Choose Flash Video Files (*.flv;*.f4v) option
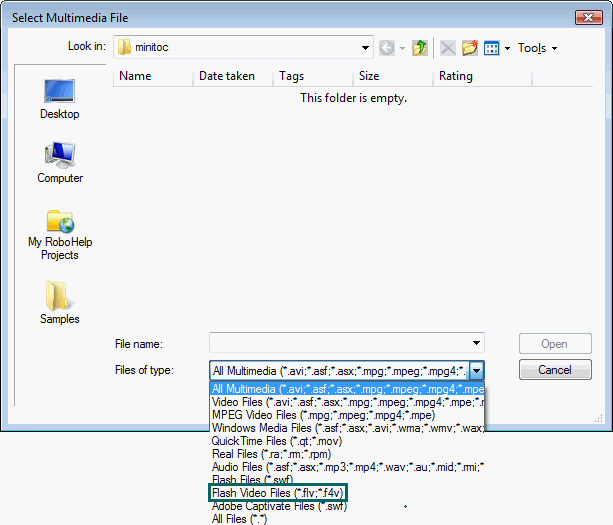This screenshot has height=525, width=613. (x=278, y=493)
